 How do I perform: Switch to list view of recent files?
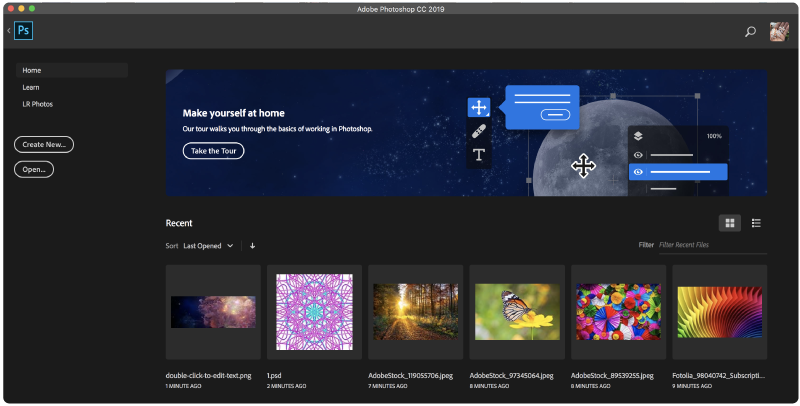click(x=757, y=223)
